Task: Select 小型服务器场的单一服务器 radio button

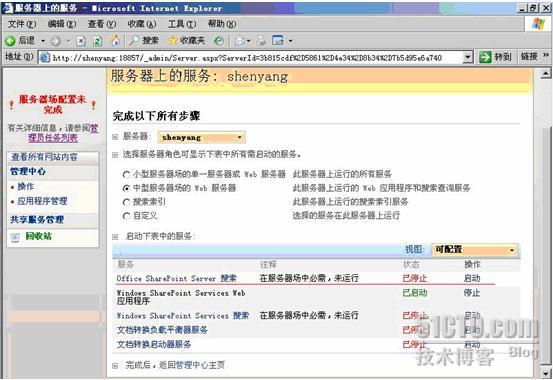Action: tap(126, 175)
